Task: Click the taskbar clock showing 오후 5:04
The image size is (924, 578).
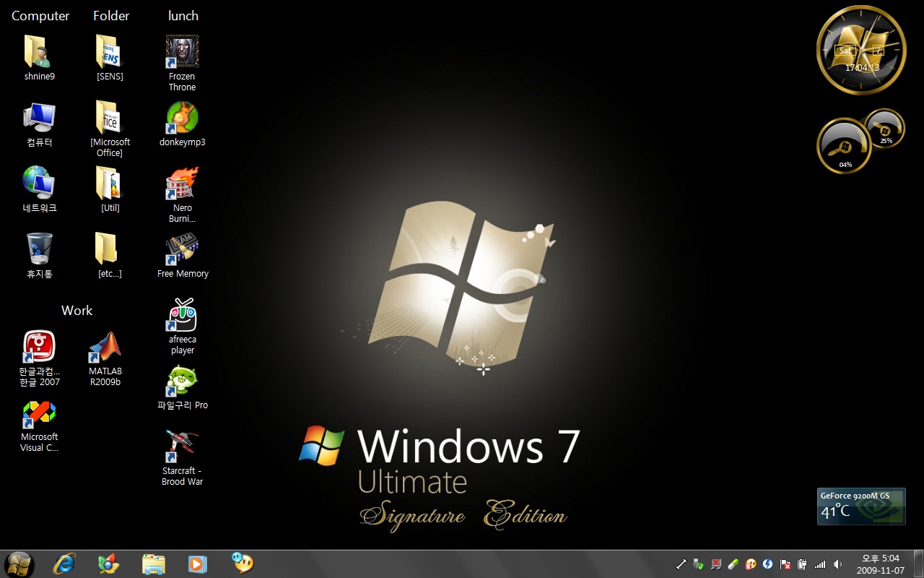Action: 881,564
